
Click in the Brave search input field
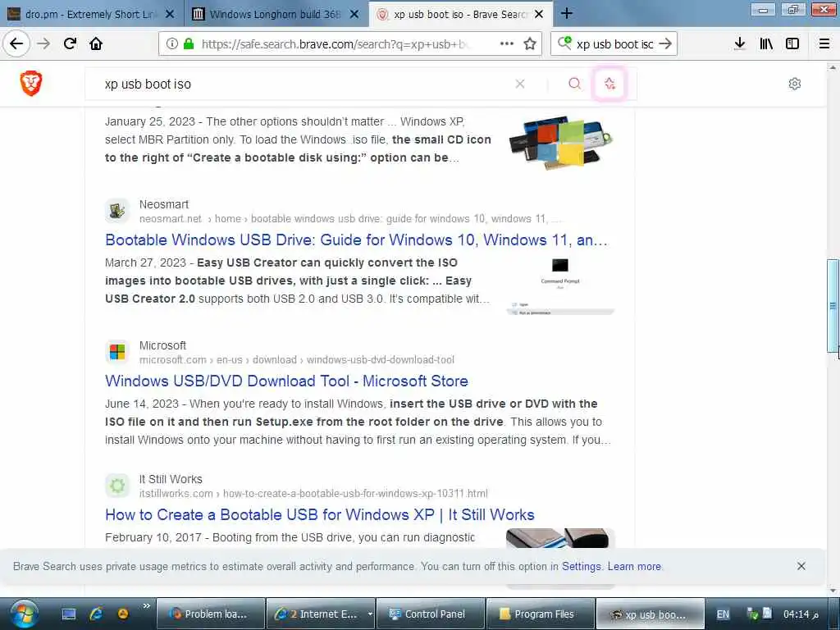(x=300, y=84)
